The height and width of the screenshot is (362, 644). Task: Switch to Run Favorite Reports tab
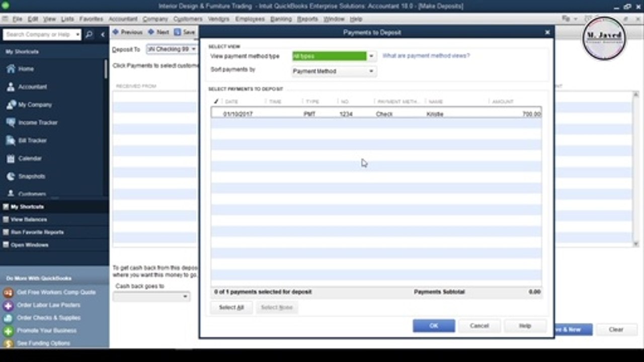[x=37, y=232]
